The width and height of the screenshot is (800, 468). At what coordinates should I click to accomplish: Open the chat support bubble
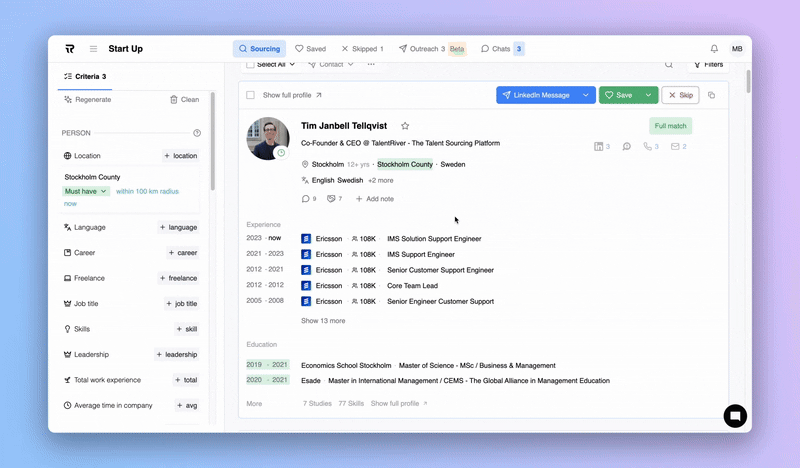[734, 416]
